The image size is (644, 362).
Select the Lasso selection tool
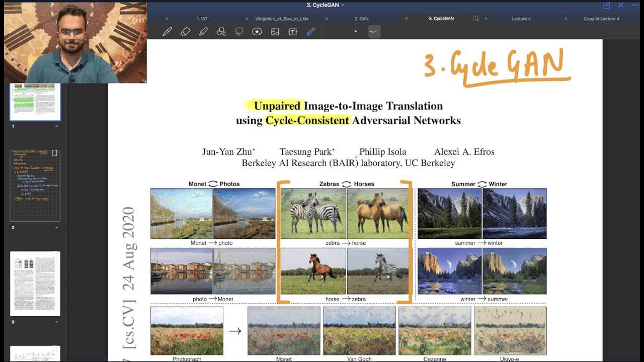tap(239, 32)
